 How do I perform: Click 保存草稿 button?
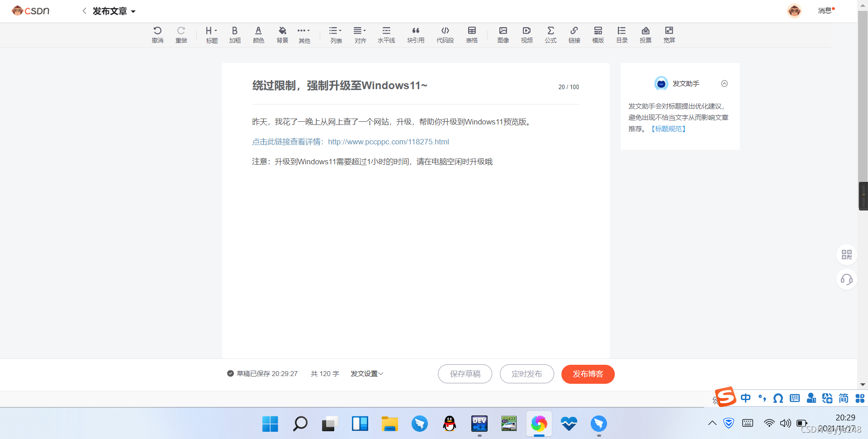tap(465, 374)
